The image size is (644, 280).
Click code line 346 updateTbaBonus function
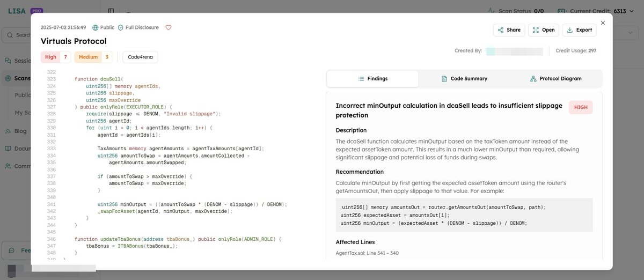(x=178, y=239)
